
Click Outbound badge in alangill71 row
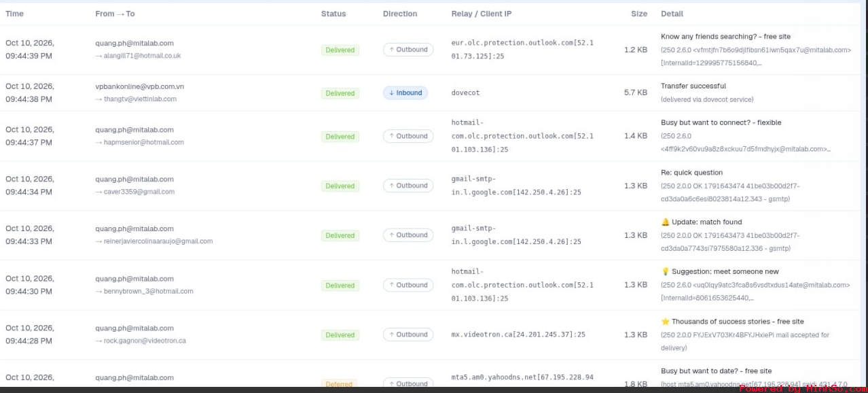pyautogui.click(x=408, y=50)
